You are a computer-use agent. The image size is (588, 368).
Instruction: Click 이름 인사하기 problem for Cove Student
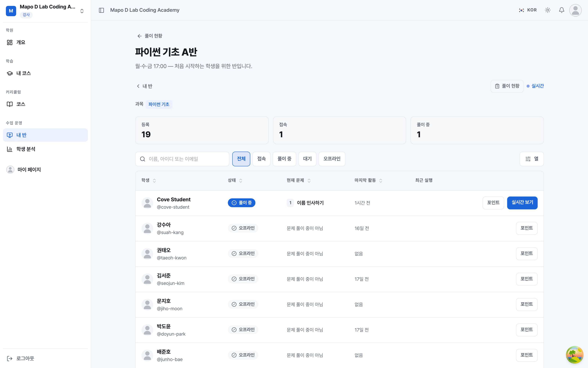[x=305, y=203]
